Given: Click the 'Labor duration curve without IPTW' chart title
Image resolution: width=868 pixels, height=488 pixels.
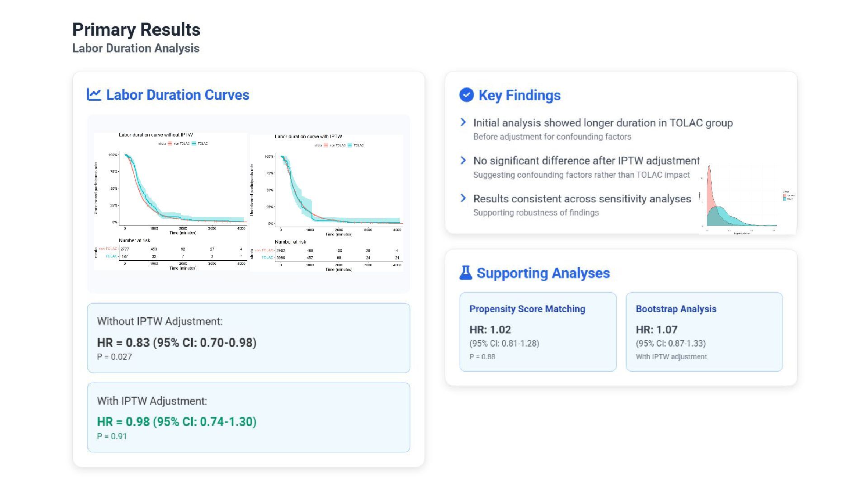Looking at the screenshot, I should pyautogui.click(x=156, y=135).
